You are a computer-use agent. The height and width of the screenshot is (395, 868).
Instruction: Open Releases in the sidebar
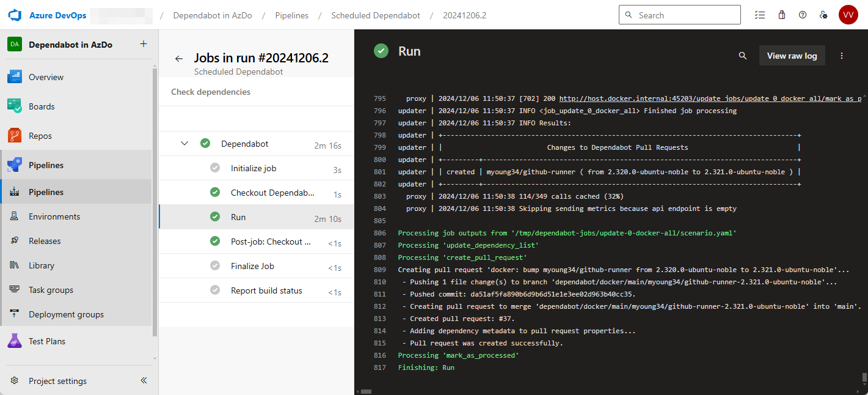[77, 241]
